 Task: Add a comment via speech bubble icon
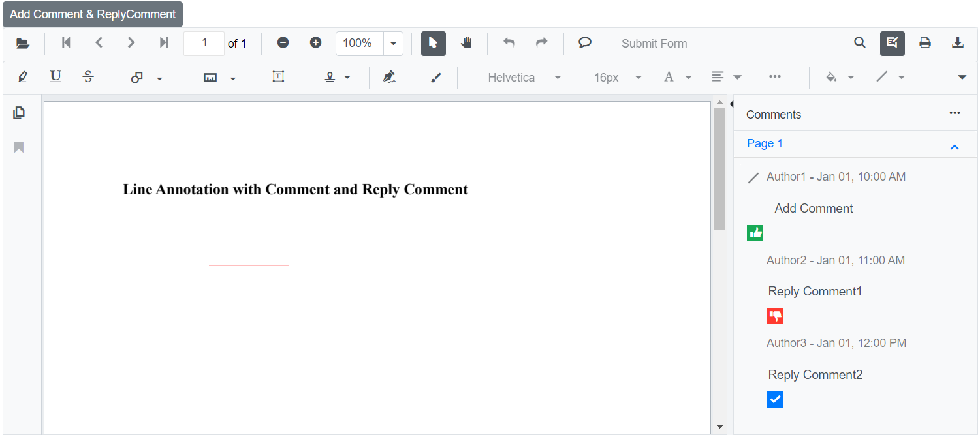585,43
